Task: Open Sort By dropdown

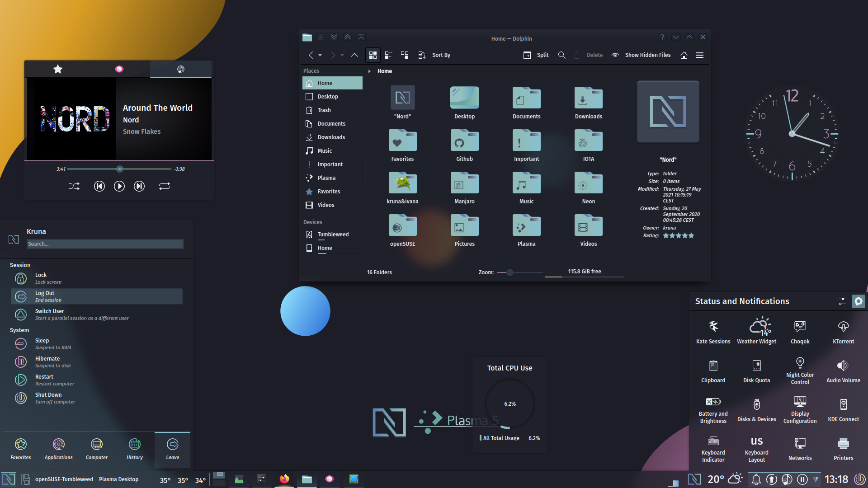Action: tap(434, 55)
